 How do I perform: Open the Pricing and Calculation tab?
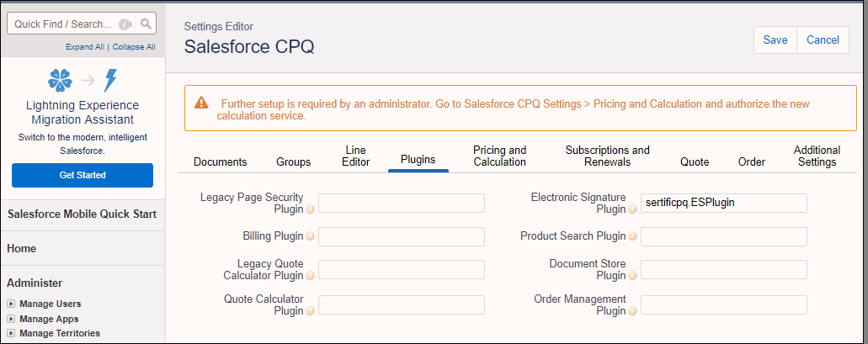pyautogui.click(x=500, y=156)
